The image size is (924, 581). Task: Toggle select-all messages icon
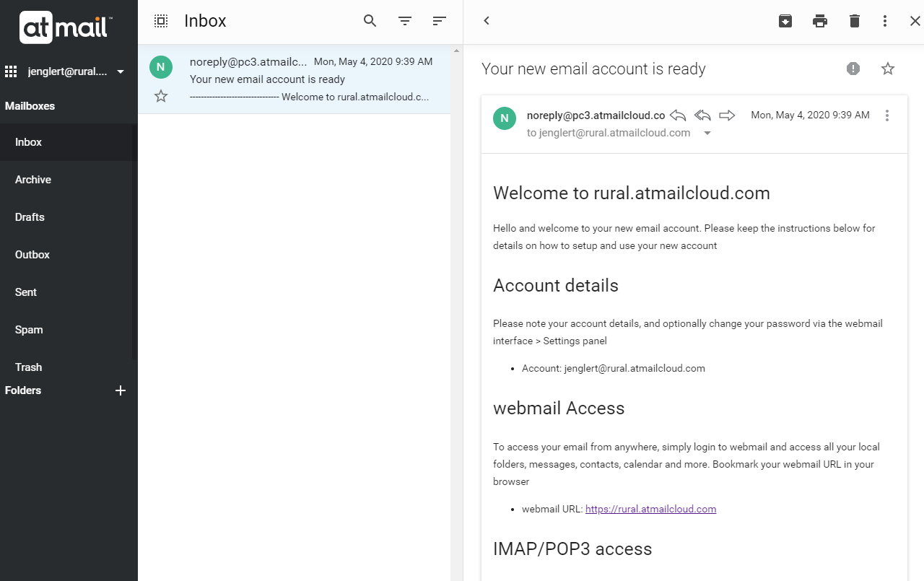pyautogui.click(x=161, y=21)
